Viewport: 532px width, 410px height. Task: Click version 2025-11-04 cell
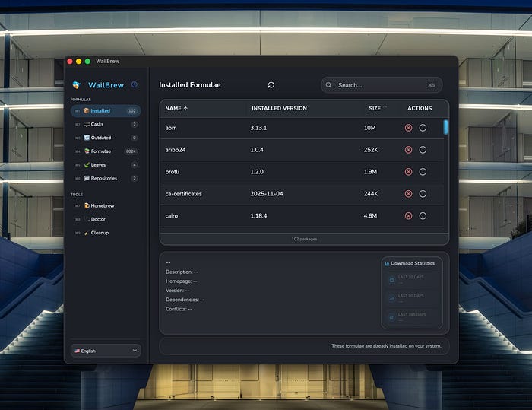[267, 194]
